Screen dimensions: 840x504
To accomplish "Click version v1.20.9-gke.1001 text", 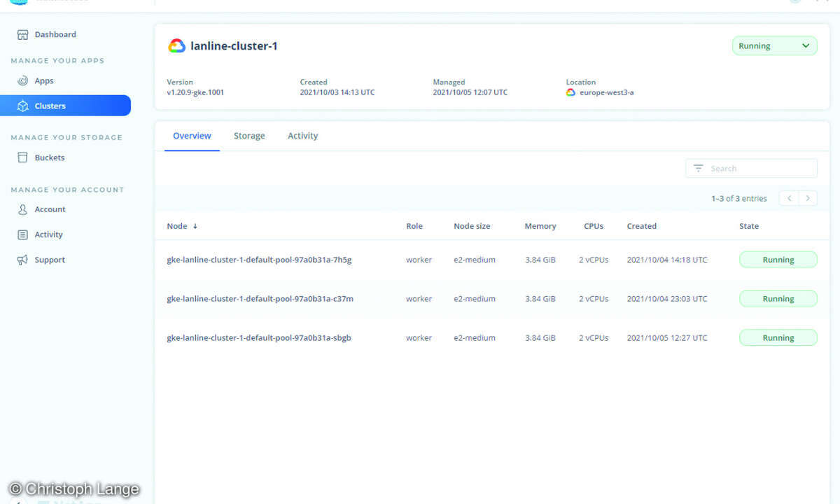I will (x=195, y=92).
